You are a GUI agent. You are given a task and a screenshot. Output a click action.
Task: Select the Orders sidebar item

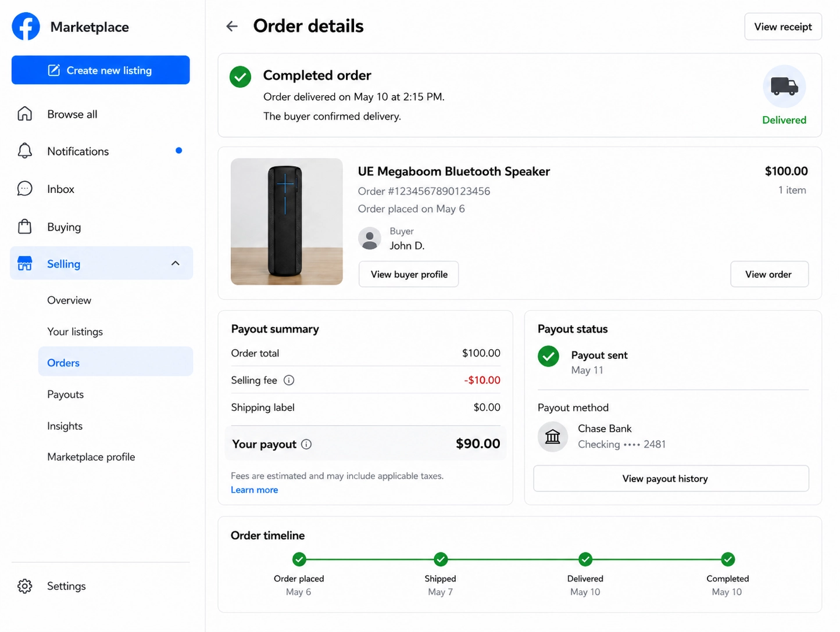tap(116, 362)
